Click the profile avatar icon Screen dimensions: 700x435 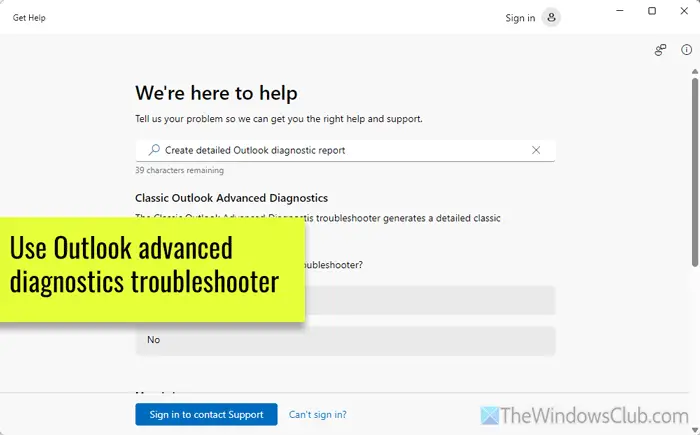[551, 18]
